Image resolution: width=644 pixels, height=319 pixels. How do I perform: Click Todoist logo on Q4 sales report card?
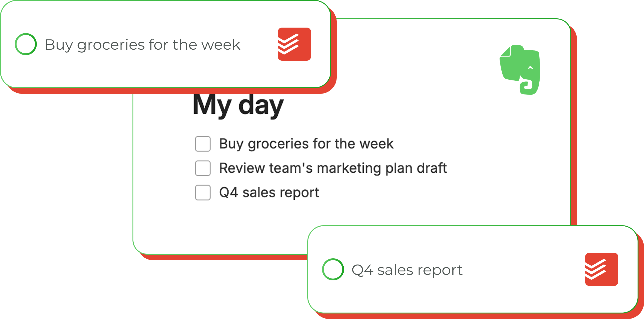(601, 269)
